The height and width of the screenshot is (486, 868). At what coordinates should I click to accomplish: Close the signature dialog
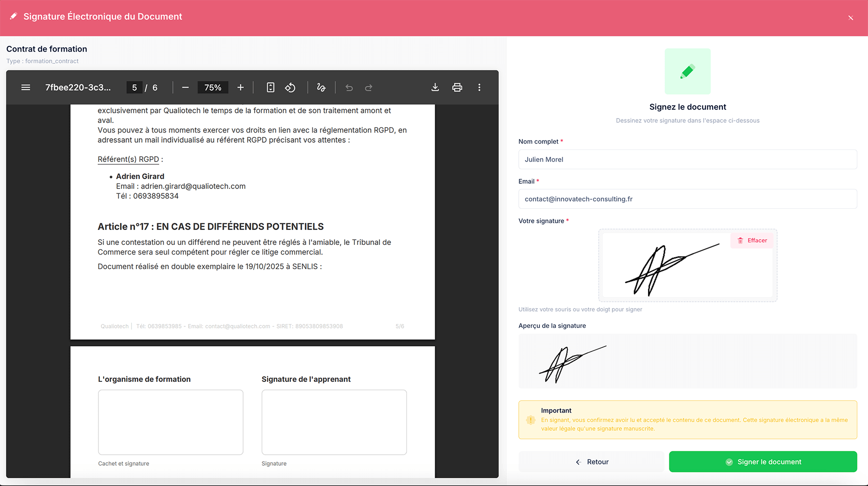pyautogui.click(x=851, y=18)
